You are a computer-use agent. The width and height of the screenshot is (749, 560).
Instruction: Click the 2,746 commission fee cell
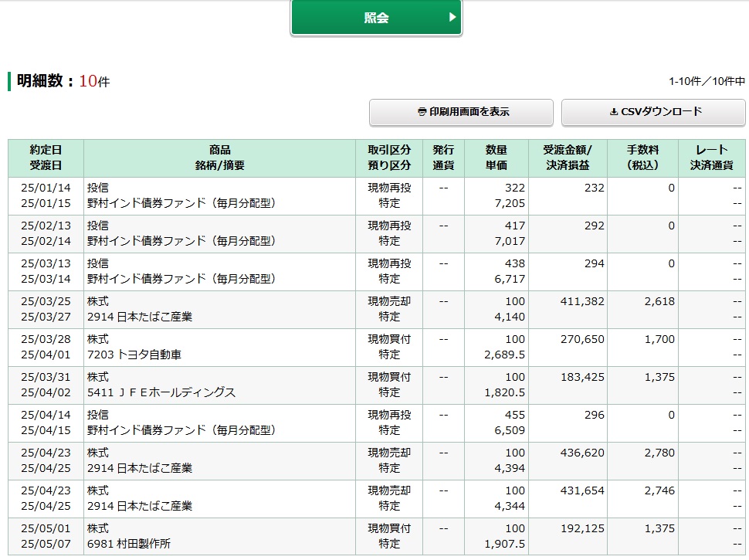coord(659,490)
